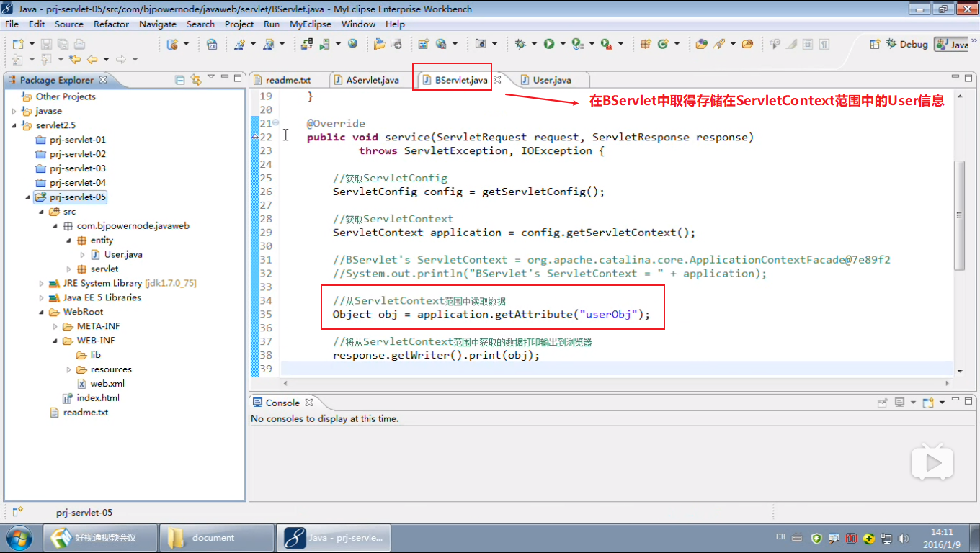The image size is (980, 553).
Task: Click the Pin Console icon
Action: coord(882,403)
